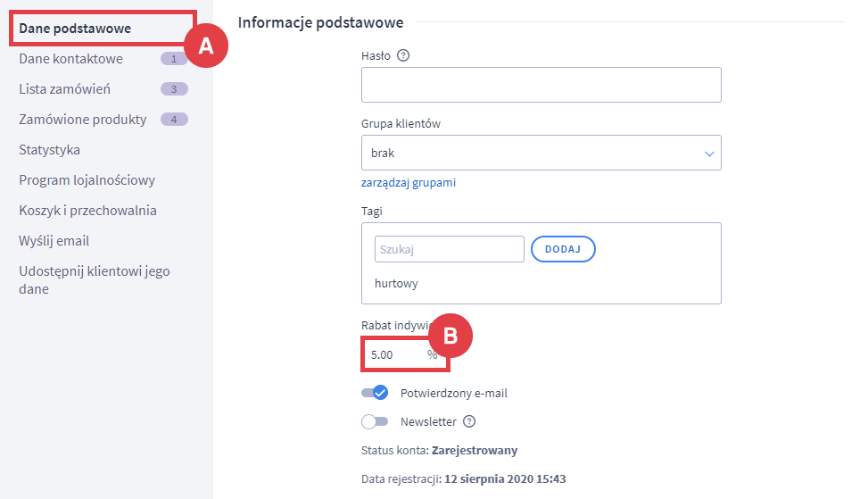The width and height of the screenshot is (868, 499).
Task: Select Koszyk i przechowalnia
Action: [87, 211]
